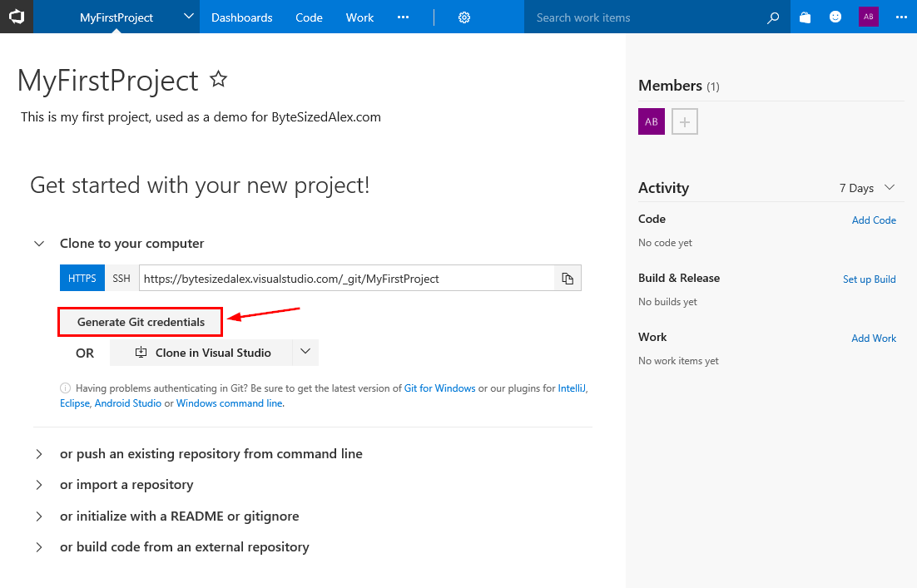
Task: Open settings gear icon
Action: 464,17
